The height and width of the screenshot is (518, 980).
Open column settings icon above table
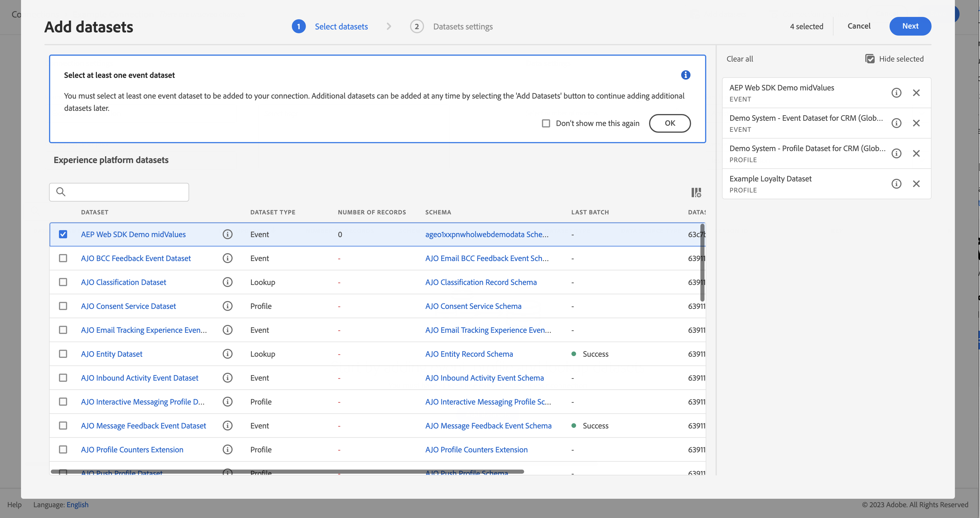pyautogui.click(x=696, y=192)
